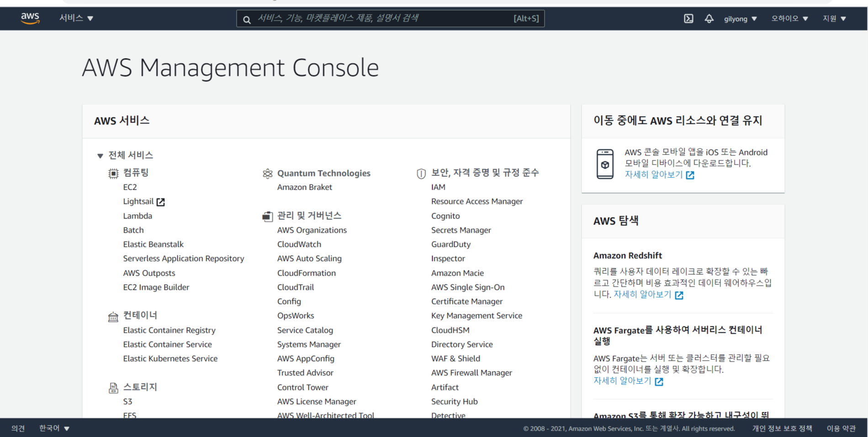Open Secrets Manager
This screenshot has height=437, width=868.
tap(461, 230)
